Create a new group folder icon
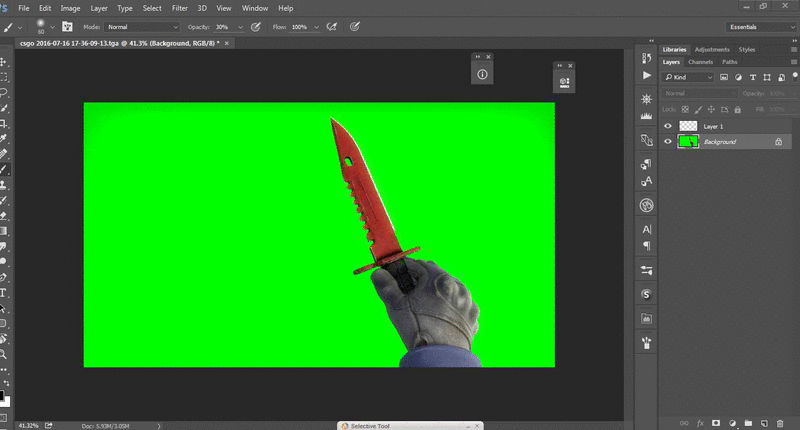The width and height of the screenshot is (800, 430). 748,423
